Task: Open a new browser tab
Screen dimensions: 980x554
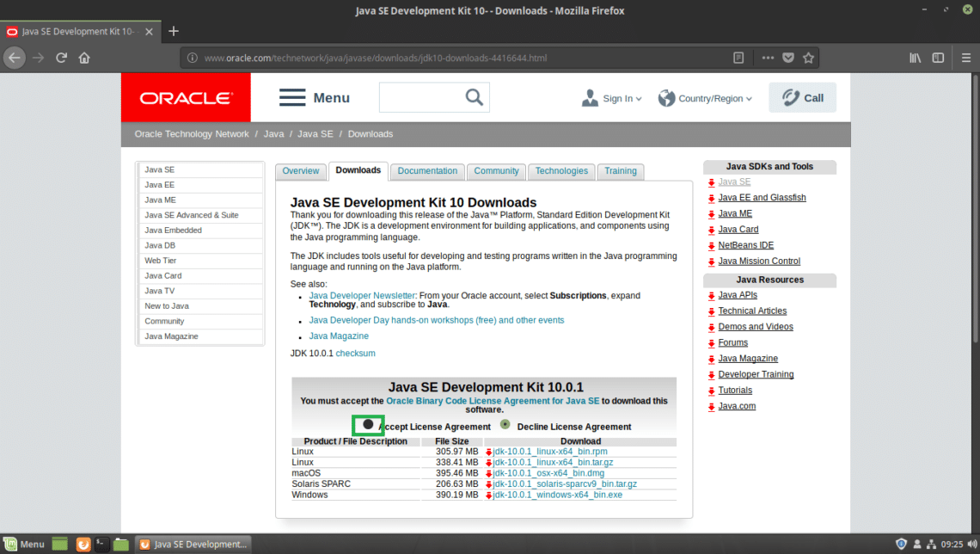Action: tap(174, 31)
